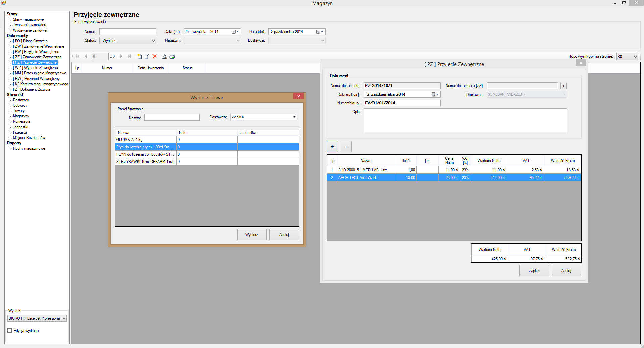Open calendar for Data (od) field
644x348 pixels.
tap(236, 32)
